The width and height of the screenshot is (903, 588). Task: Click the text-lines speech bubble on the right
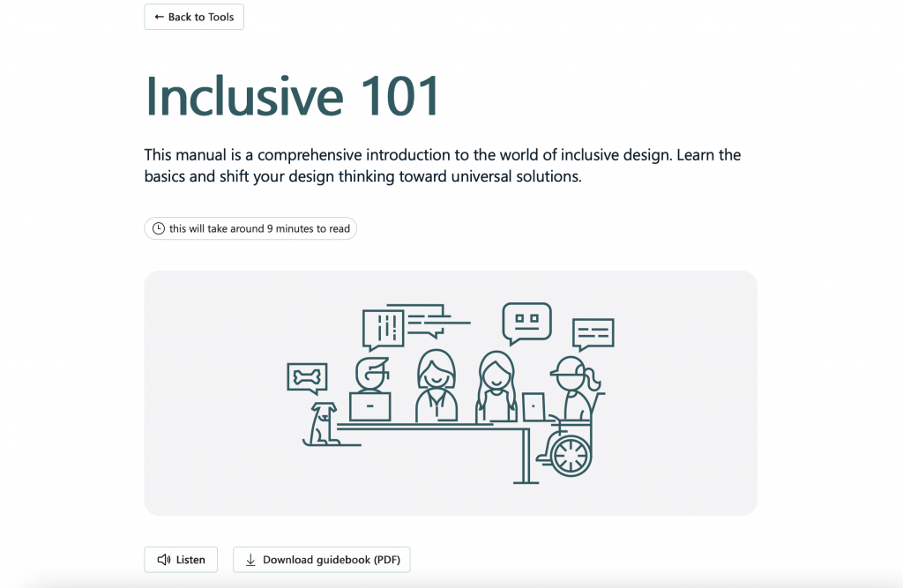(x=593, y=334)
